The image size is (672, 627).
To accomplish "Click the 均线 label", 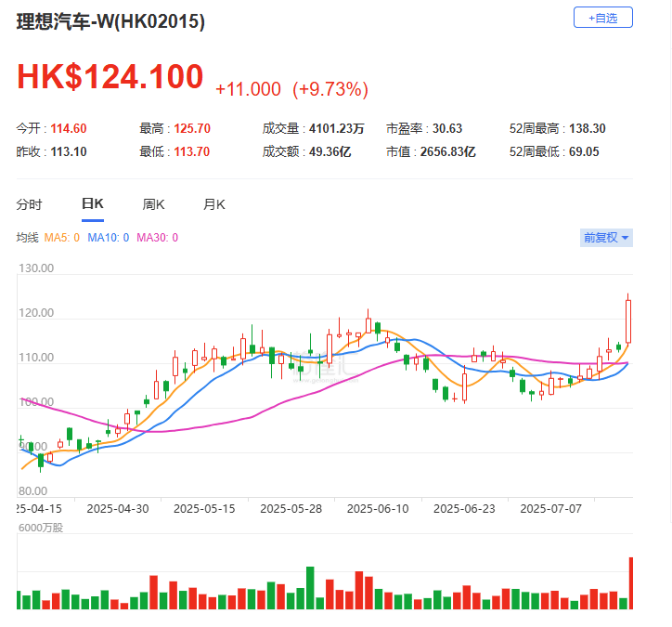I will tap(28, 238).
